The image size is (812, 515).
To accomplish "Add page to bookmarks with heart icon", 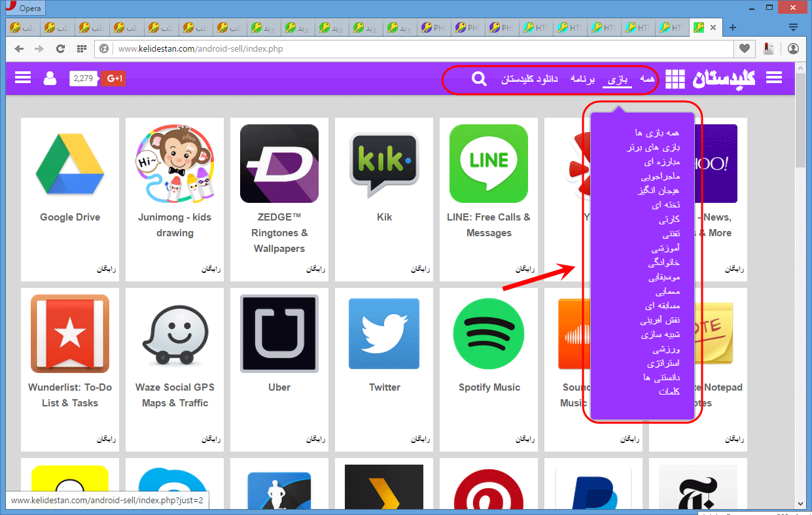I will [x=744, y=48].
